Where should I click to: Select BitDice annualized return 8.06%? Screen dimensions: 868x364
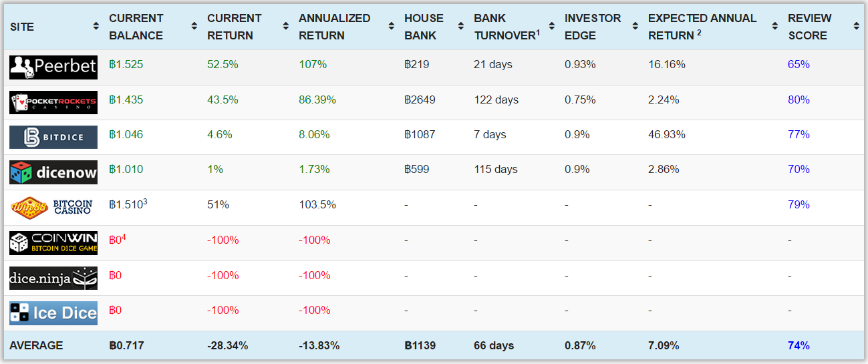tap(314, 135)
